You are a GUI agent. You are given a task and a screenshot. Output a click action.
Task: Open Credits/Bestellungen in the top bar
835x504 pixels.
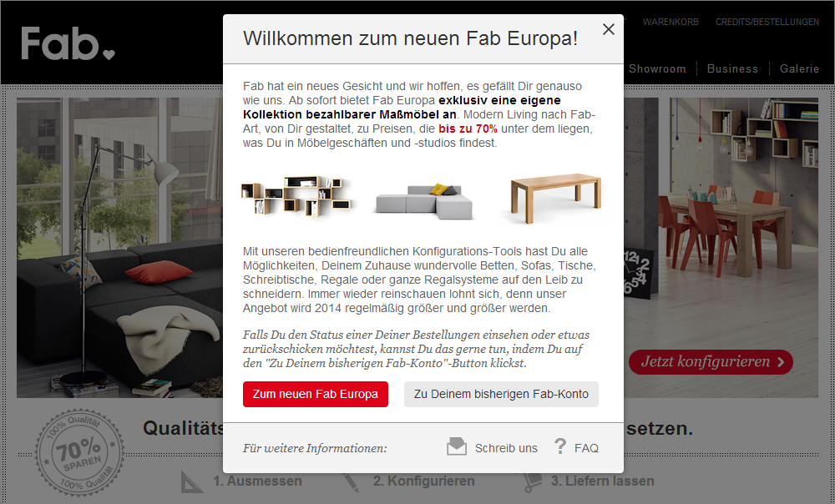click(x=767, y=22)
